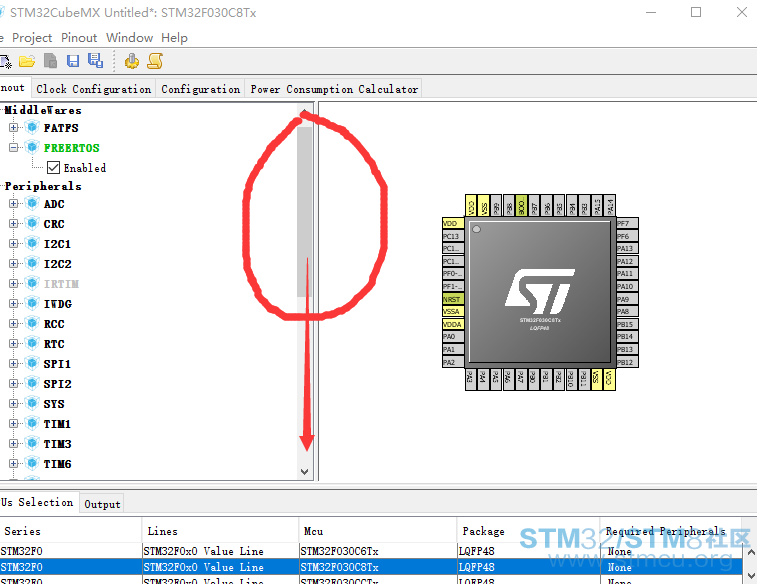Select pin PB12 on the chip
This screenshot has width=757, height=584.
(627, 362)
